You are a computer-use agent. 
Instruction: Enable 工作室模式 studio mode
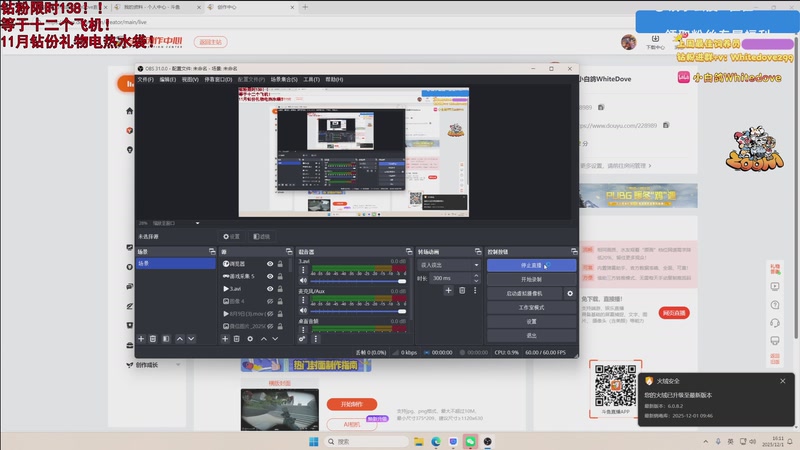click(x=531, y=308)
